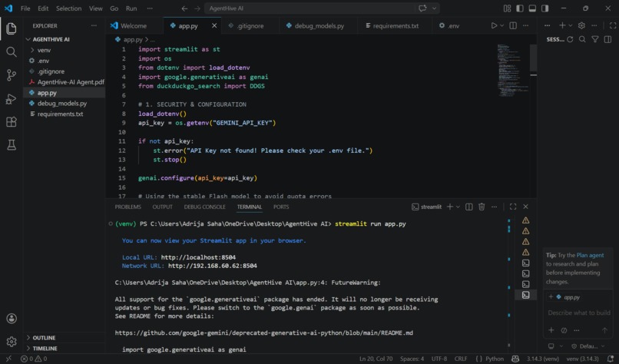Click the Ln 20, Col 70 indicator

[376, 359]
